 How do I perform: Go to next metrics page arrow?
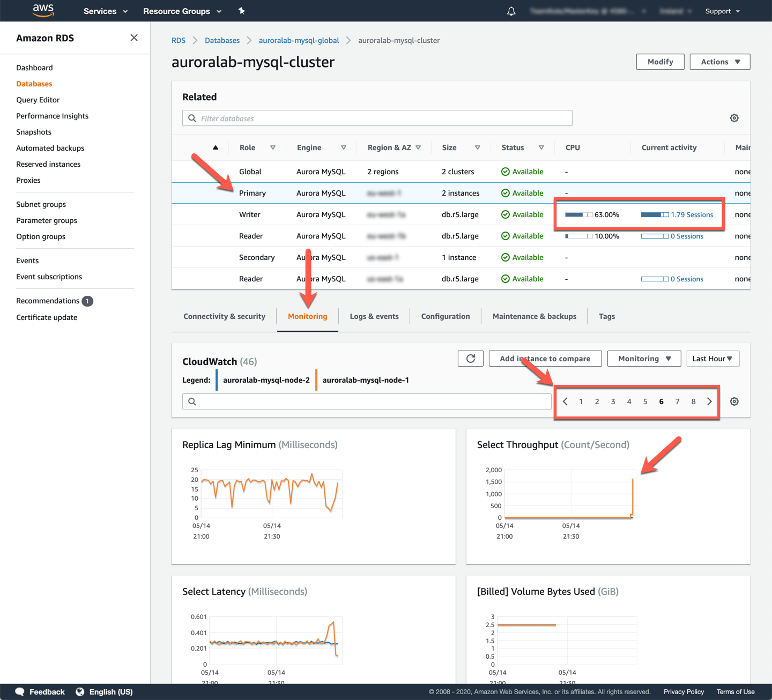coord(709,401)
